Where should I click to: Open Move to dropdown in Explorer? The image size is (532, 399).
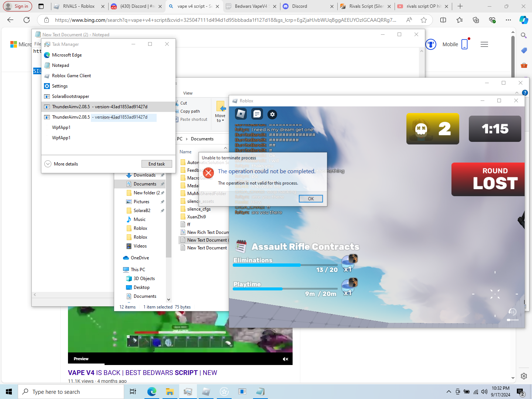tap(220, 111)
